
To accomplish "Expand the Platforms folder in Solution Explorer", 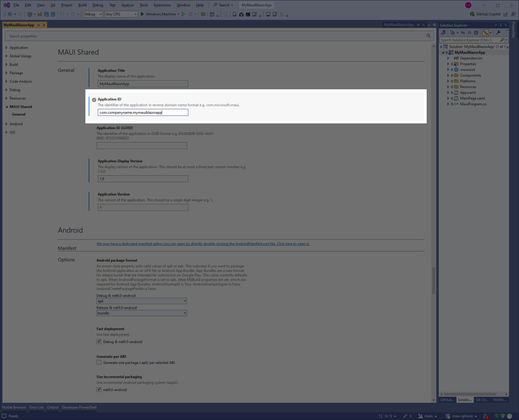I will click(x=448, y=81).
